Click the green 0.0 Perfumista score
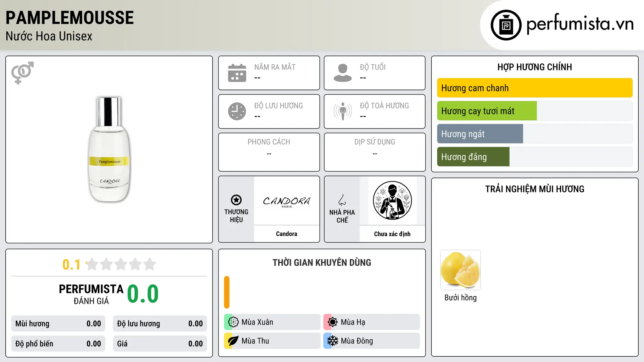 click(143, 294)
